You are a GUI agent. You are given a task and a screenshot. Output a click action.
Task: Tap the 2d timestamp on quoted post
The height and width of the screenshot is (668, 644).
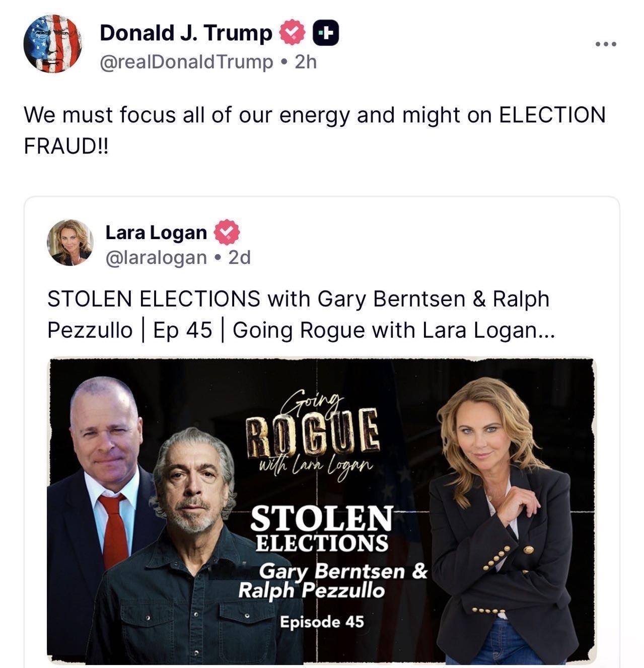pyautogui.click(x=240, y=257)
